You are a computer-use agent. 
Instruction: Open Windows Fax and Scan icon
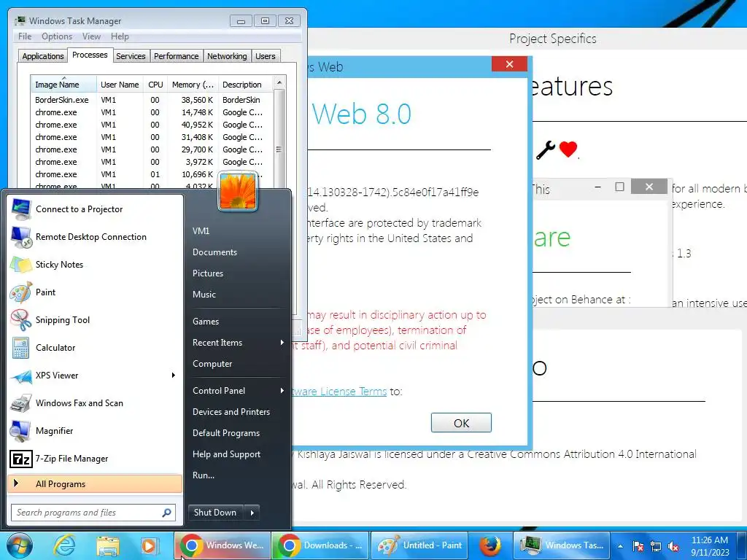(21, 403)
